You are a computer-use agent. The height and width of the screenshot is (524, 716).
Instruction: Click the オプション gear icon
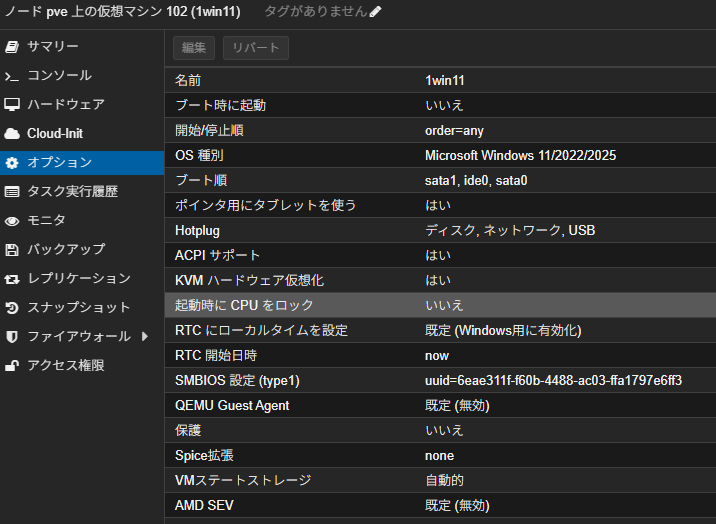click(12, 163)
